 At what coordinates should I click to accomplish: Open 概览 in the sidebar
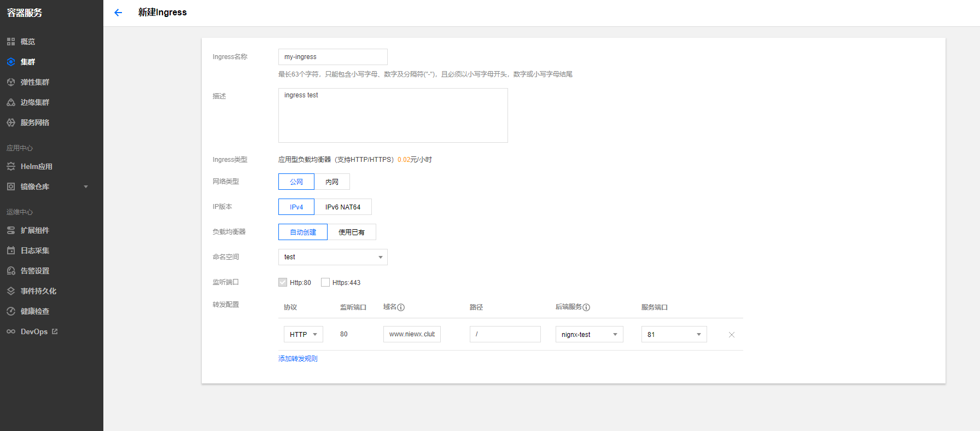pyautogui.click(x=28, y=42)
